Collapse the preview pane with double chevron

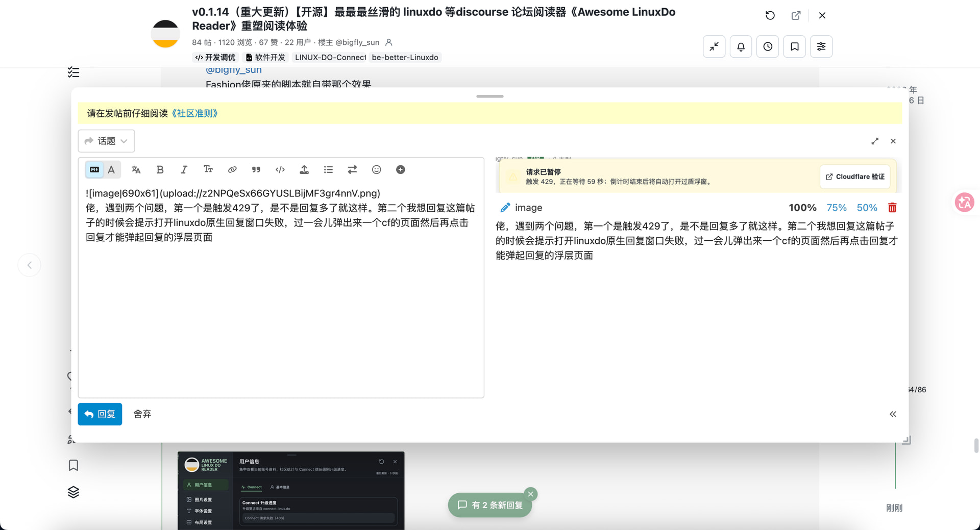893,414
